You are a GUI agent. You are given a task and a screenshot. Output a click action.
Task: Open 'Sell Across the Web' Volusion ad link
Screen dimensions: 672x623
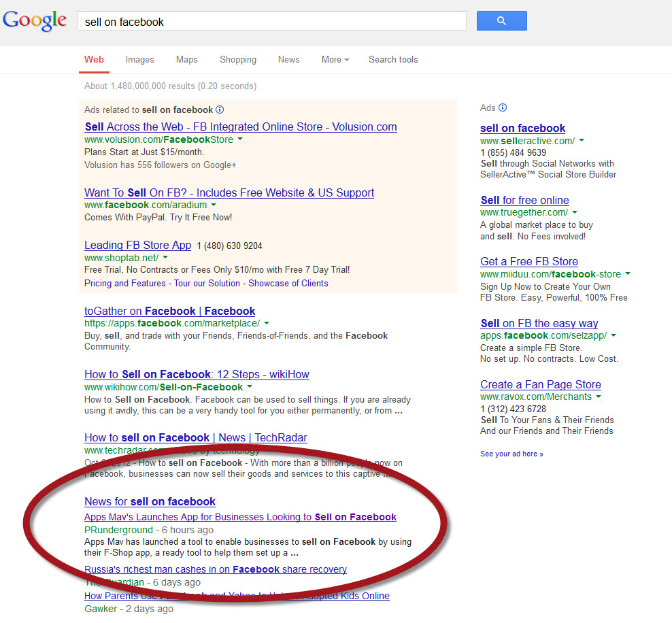(x=241, y=127)
